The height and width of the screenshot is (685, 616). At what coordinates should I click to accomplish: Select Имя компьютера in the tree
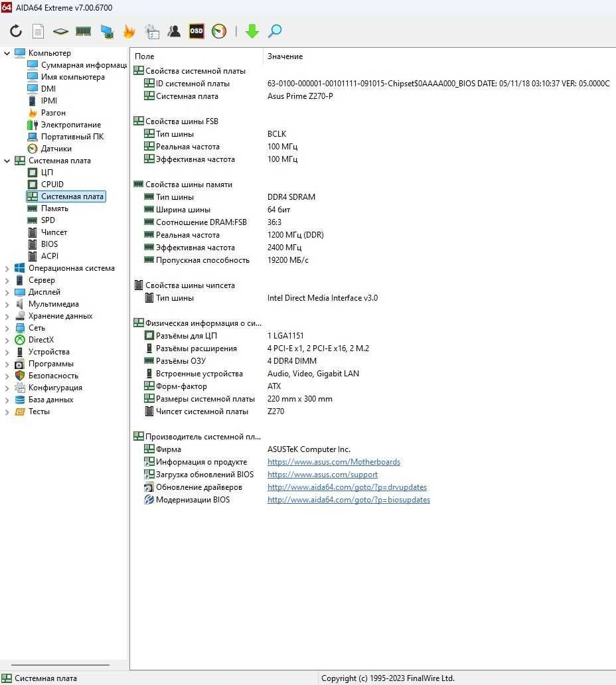click(x=66, y=77)
